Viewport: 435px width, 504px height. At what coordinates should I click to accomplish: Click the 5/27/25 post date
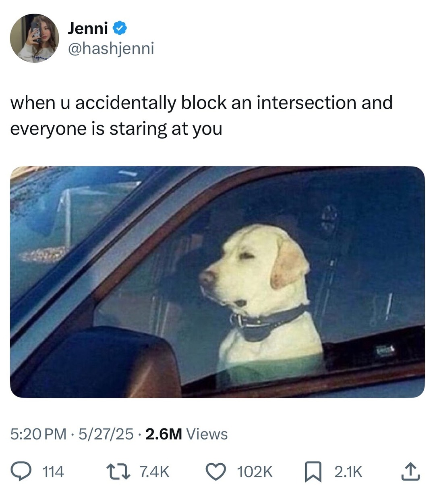[106, 434]
